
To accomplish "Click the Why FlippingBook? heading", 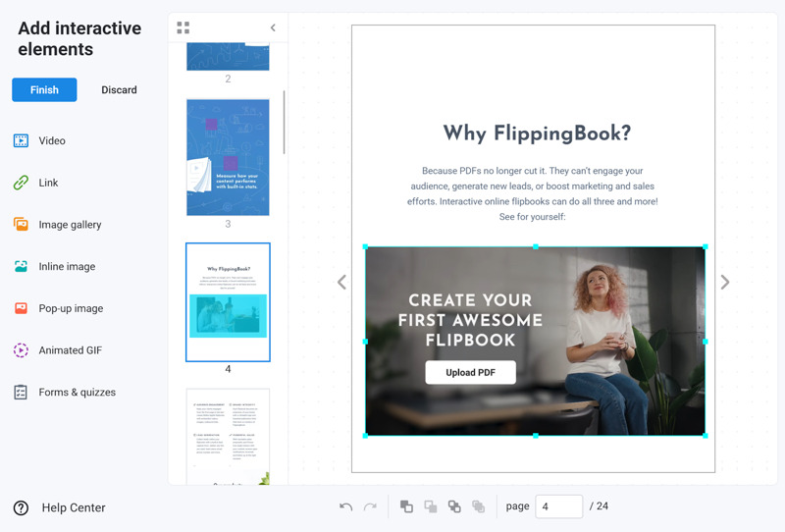I will 537,133.
